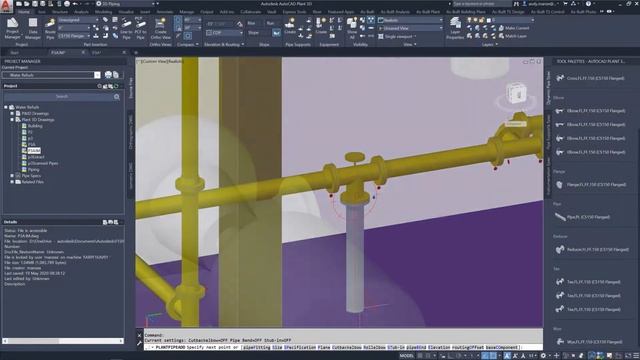Start the Route Pipe tool
Viewport: 640px width, 360px height.
(50, 28)
